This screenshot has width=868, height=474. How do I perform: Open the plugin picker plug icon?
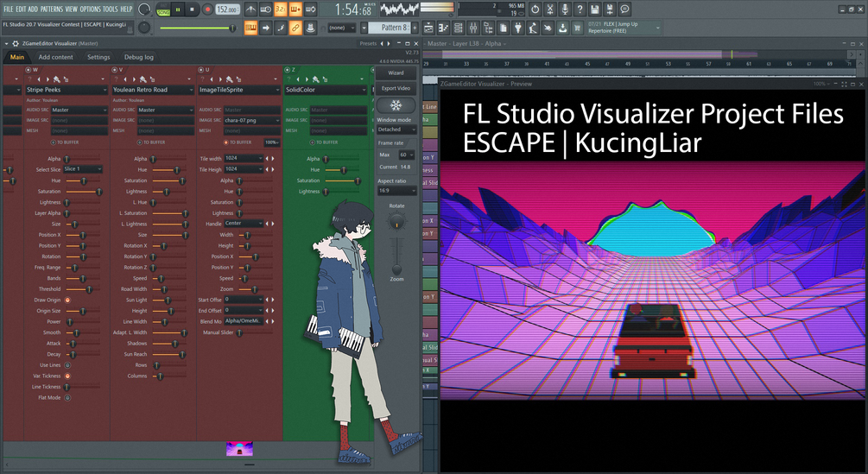[x=518, y=28]
